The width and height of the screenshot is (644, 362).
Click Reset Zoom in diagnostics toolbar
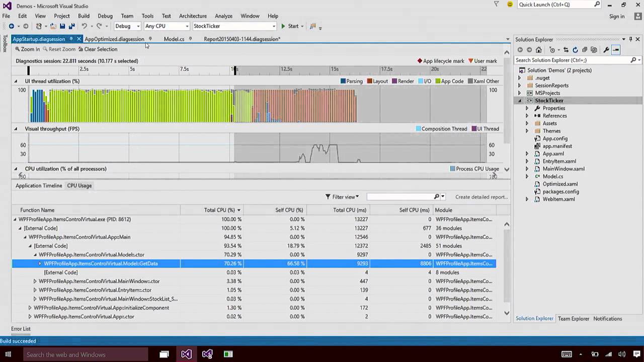(x=59, y=49)
